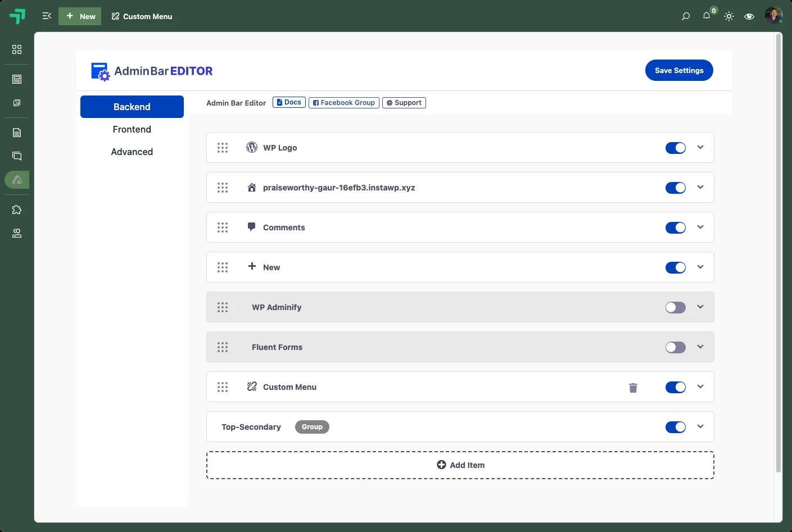Click the Add Item button

coord(460,465)
